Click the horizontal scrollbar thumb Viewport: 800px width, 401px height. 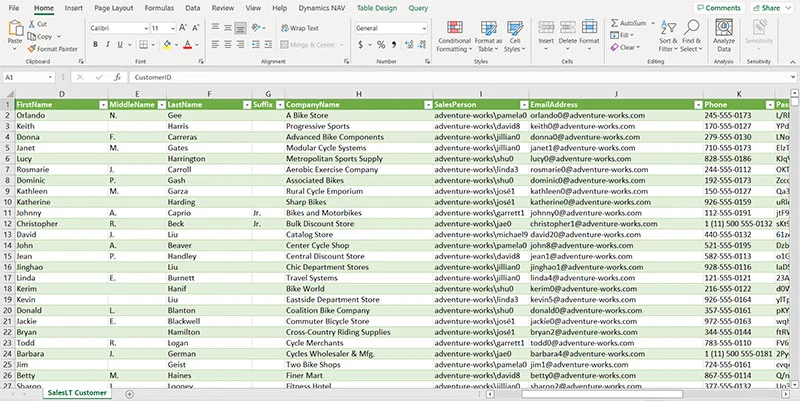[x=602, y=394]
